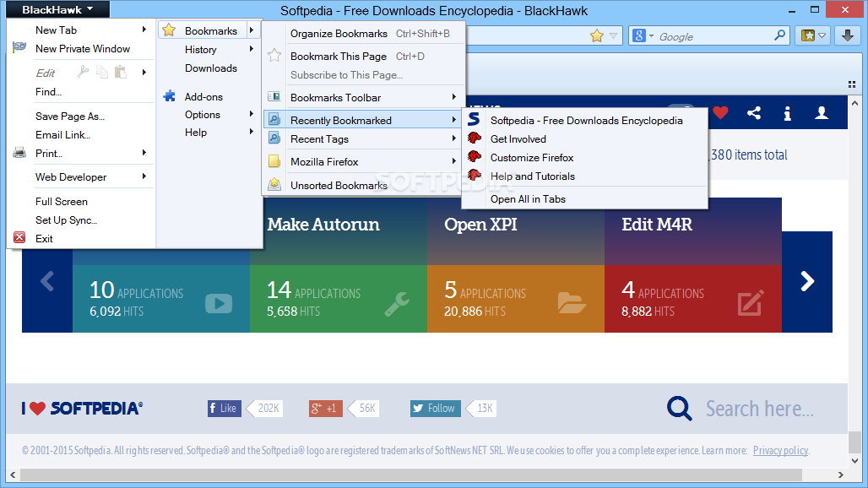Choose Save Page As... menu item
Image resolution: width=868 pixels, height=488 pixels.
point(70,117)
